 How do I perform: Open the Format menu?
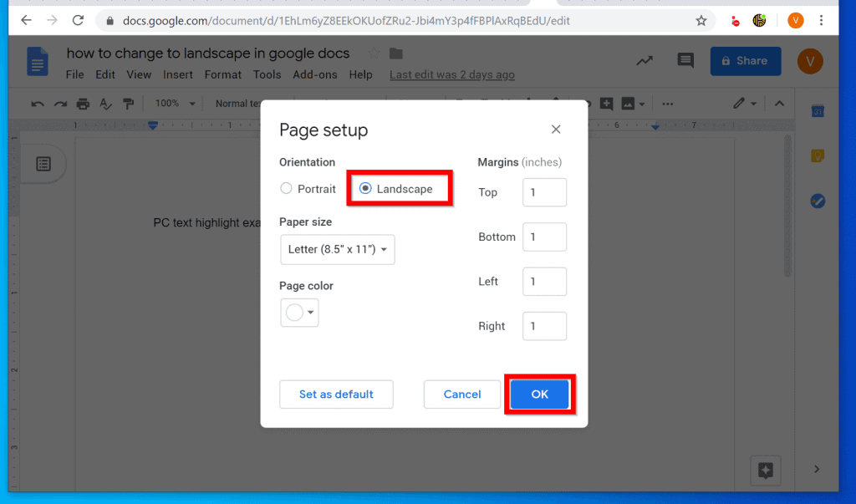[x=222, y=75]
